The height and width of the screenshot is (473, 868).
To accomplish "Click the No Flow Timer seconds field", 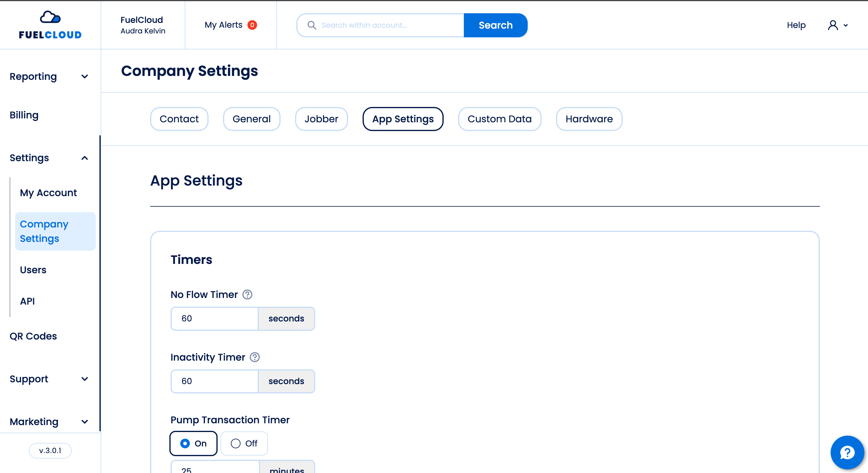I will (x=215, y=318).
